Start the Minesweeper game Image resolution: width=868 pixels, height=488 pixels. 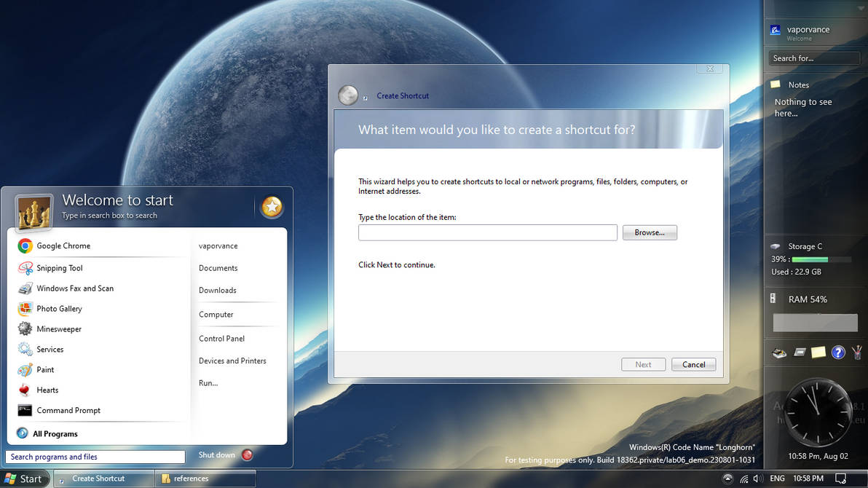pos(50,329)
